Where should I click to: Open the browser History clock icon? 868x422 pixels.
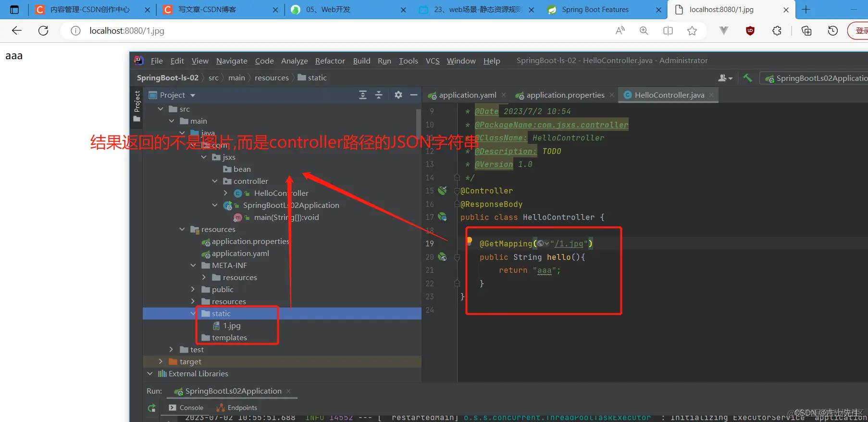[x=833, y=31]
